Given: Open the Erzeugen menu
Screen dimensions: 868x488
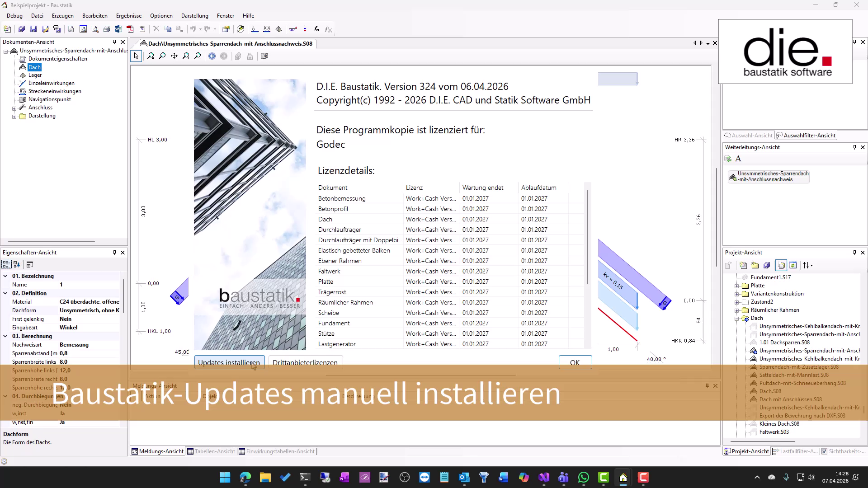Looking at the screenshot, I should pyautogui.click(x=63, y=16).
